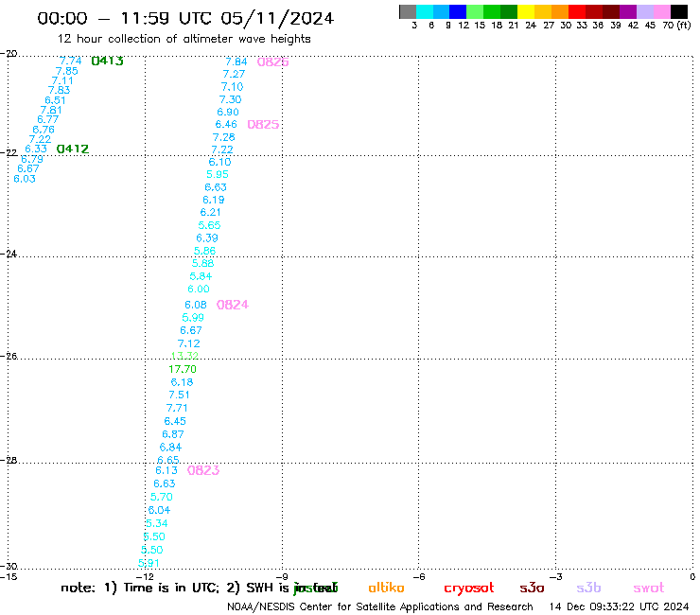The width and height of the screenshot is (700, 615).
Task: Click the wave height value 6.87
Action: (173, 434)
